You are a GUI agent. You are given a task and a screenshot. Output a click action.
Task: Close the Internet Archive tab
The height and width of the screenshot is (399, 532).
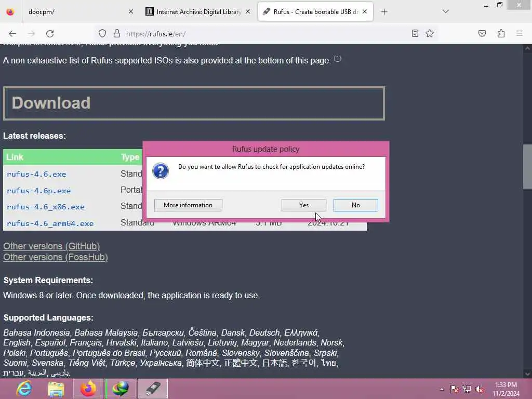pos(248,12)
